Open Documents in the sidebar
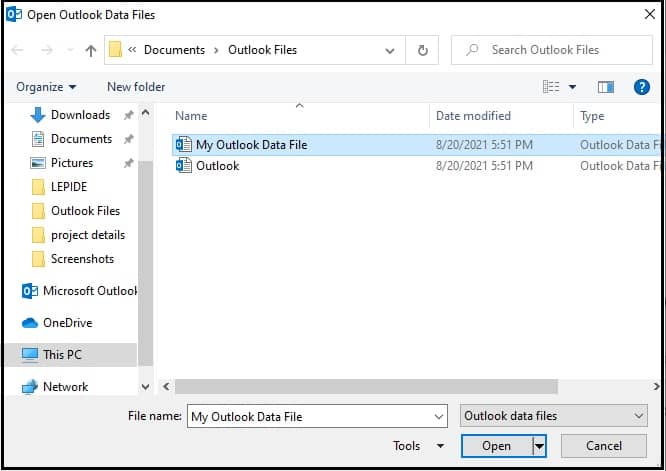The image size is (666, 471). click(81, 139)
